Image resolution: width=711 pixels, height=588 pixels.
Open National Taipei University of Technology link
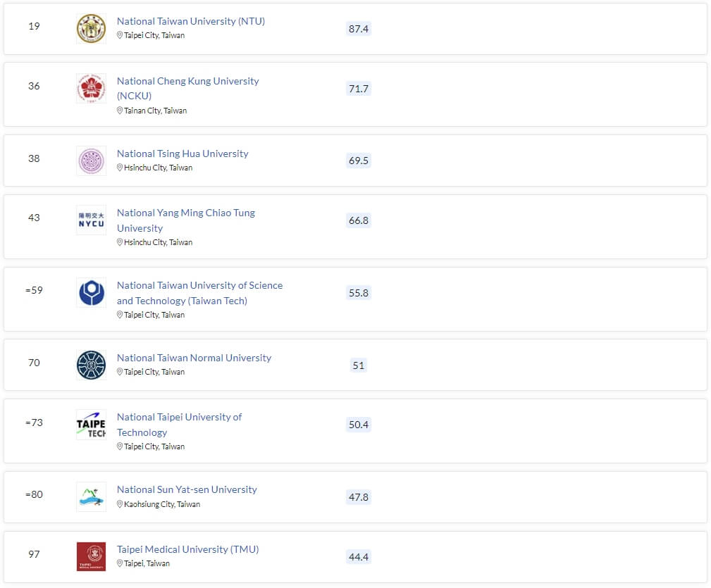(179, 417)
